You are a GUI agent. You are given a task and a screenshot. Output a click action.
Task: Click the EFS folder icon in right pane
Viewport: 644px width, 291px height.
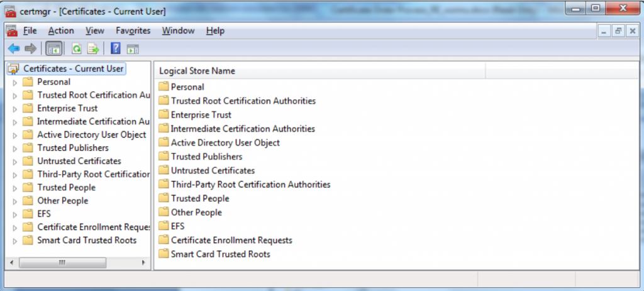pos(164,226)
